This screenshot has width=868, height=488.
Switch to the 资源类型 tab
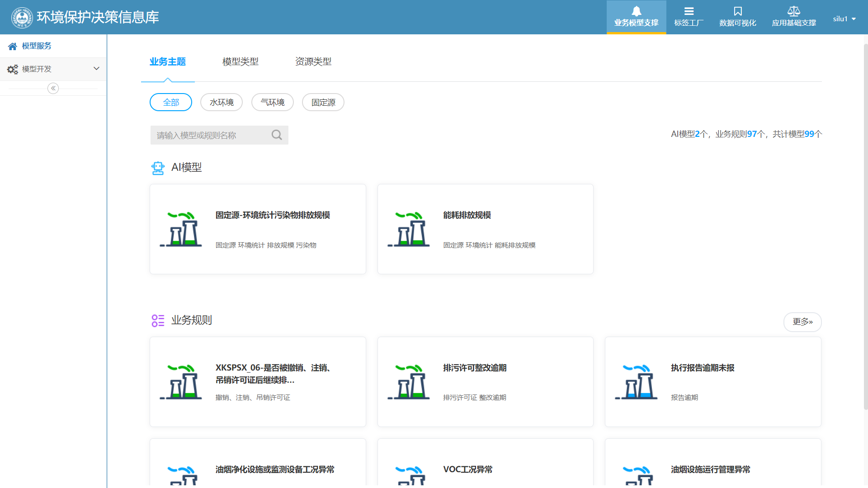point(313,61)
